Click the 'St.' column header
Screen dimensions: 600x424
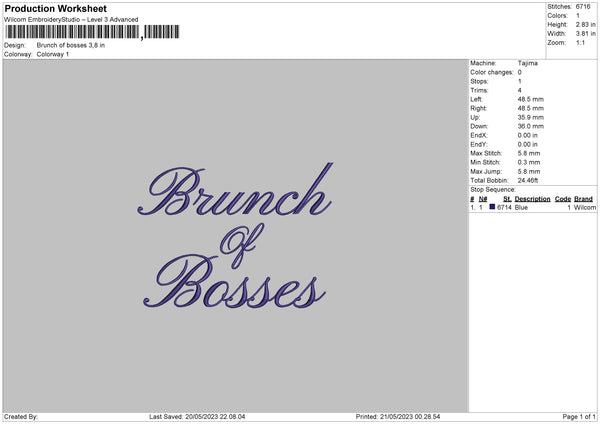tap(507, 199)
